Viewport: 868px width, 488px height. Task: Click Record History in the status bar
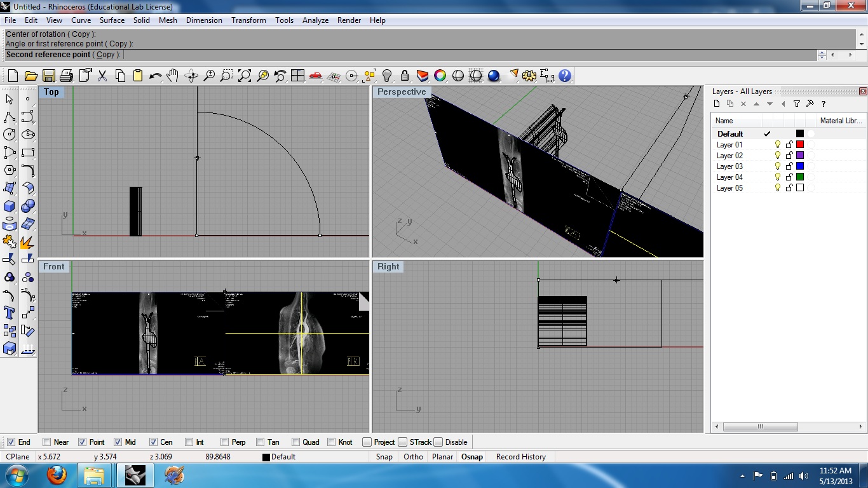521,457
